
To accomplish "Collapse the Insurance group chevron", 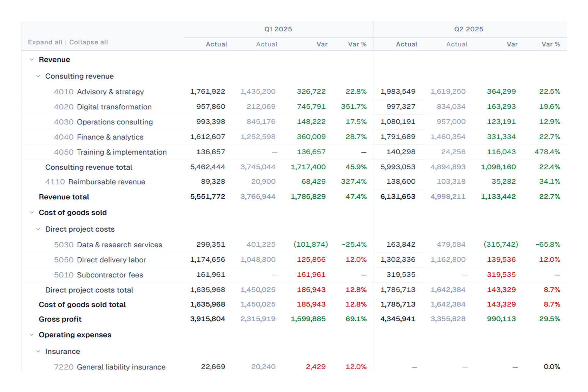I will [x=38, y=351].
